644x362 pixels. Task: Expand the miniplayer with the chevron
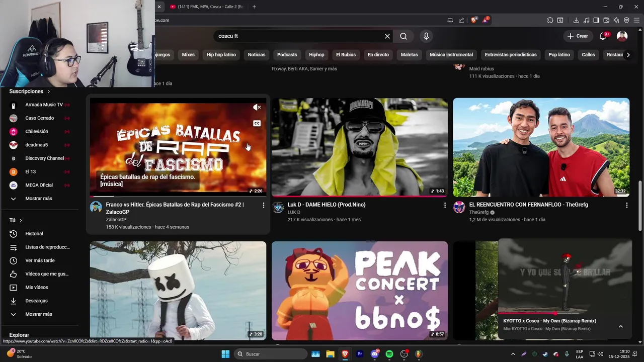(621, 326)
